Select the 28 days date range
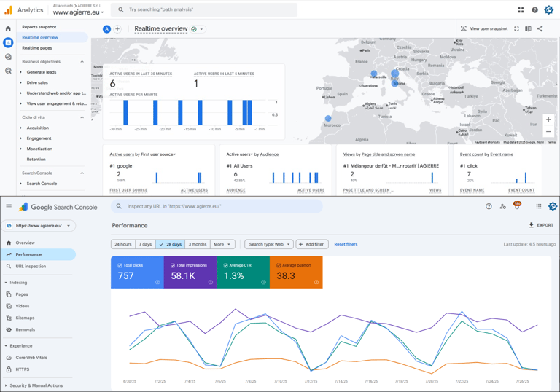 click(171, 244)
